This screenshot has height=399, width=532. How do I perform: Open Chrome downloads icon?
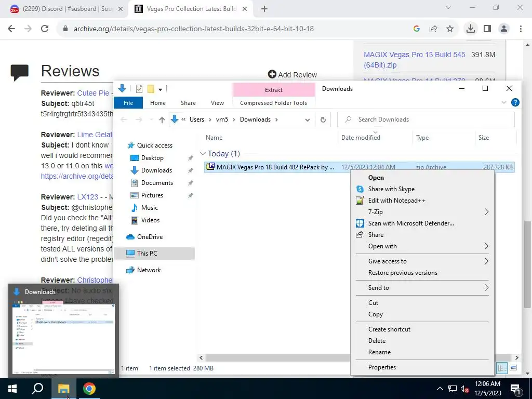[x=470, y=29]
